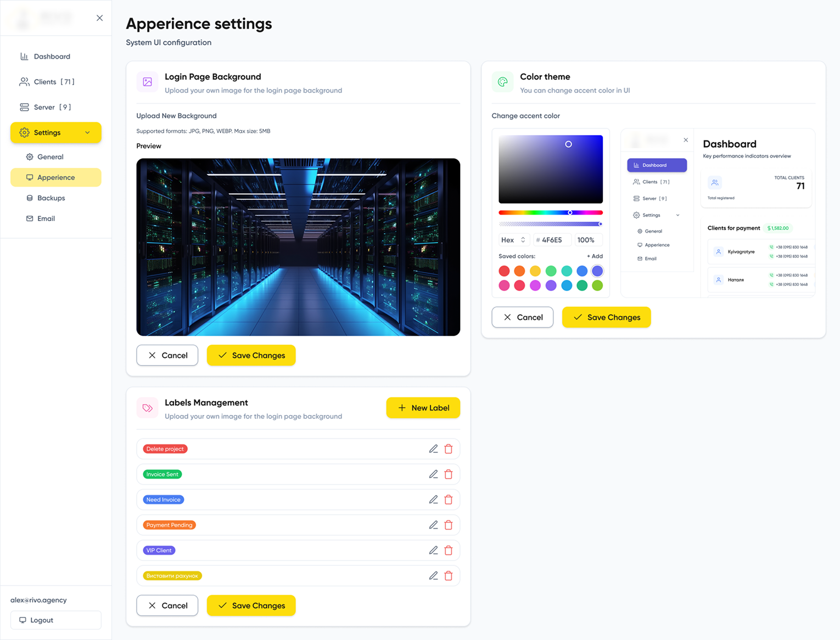840x640 pixels.
Task: Open the Hex format dropdown
Action: pos(513,240)
